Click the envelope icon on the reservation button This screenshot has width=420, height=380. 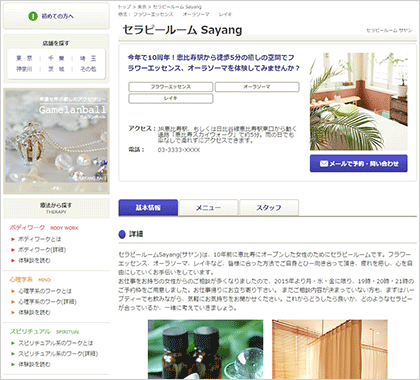[x=324, y=164]
